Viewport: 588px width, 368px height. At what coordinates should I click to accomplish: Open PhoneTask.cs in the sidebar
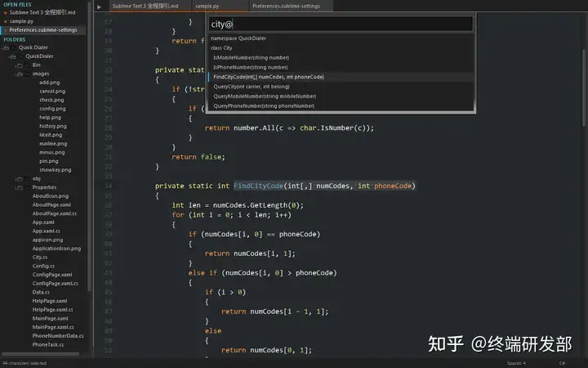(x=48, y=345)
